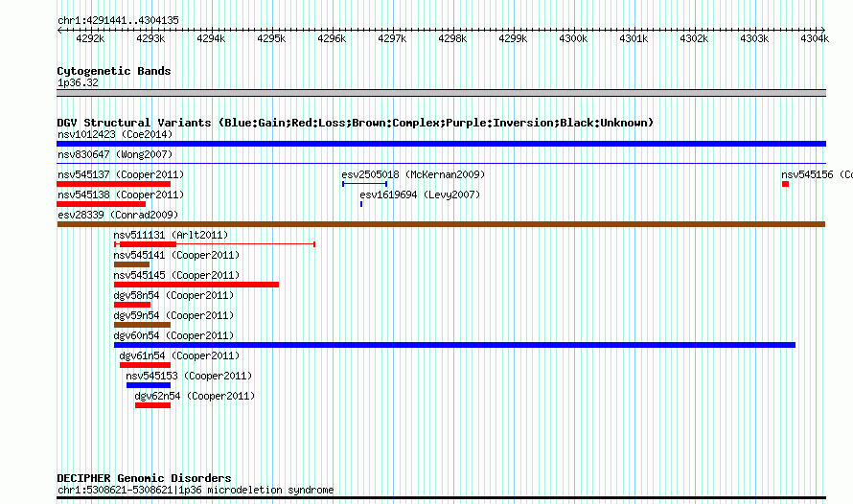Click the nsv1012423 (Coe2014) blue gain bar
The width and height of the screenshot is (853, 504).
[441, 144]
